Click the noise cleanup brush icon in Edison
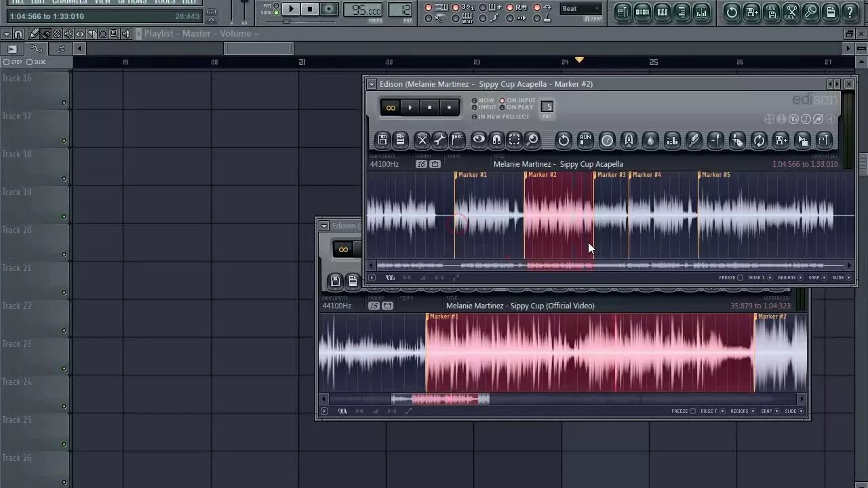 (694, 140)
